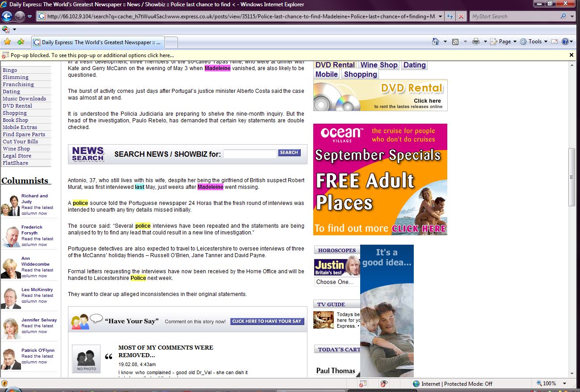Open the Wine Shop navigation tab
Viewport: 580px width, 392px height.
click(379, 65)
